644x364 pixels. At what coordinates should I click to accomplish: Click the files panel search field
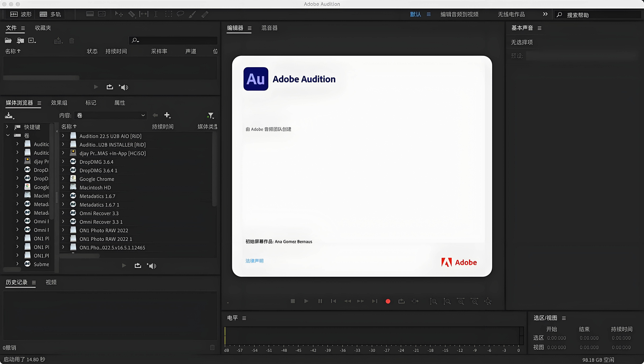pyautogui.click(x=173, y=40)
